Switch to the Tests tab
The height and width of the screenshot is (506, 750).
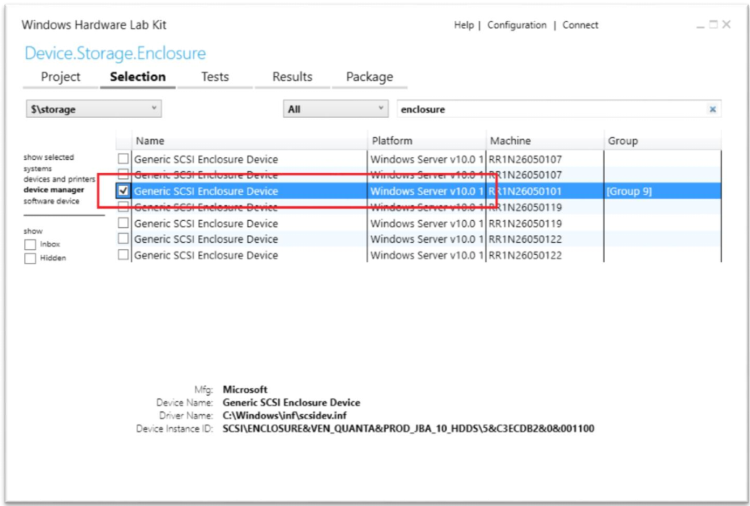(x=215, y=77)
